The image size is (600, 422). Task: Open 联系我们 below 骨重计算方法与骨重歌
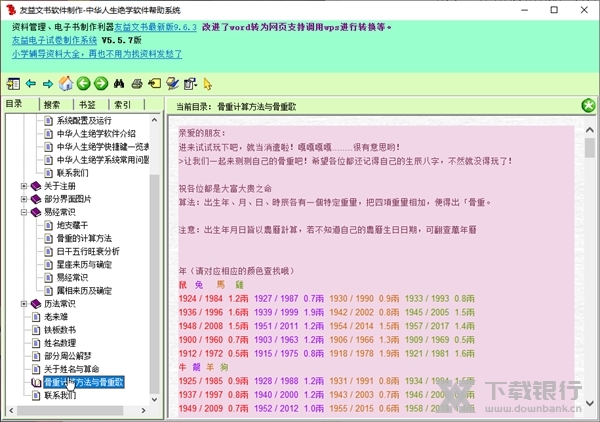click(60, 395)
